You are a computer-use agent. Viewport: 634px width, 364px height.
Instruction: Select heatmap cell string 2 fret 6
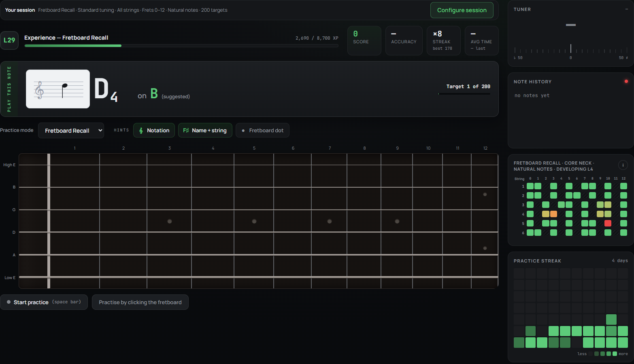tap(577, 195)
